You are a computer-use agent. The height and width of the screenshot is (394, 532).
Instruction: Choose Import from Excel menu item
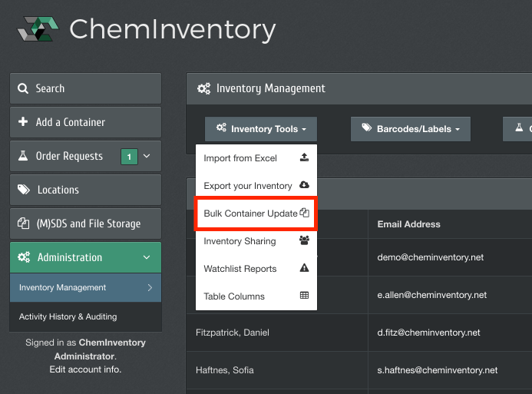[x=256, y=158]
